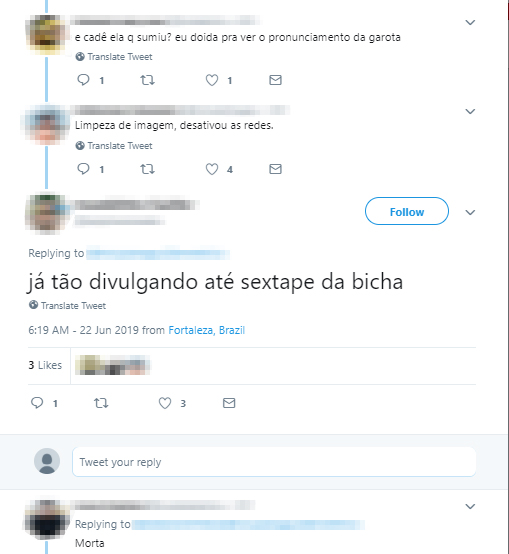Translate the main tweet text
Screen dimensions: 509x554
coord(67,306)
